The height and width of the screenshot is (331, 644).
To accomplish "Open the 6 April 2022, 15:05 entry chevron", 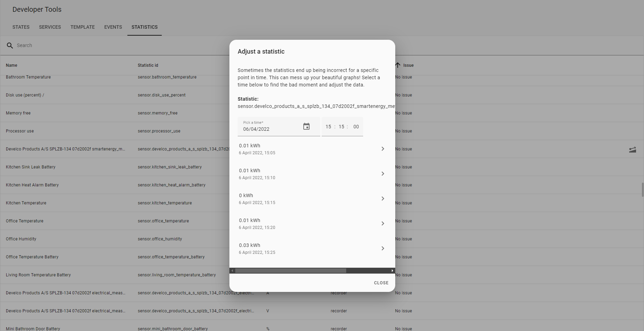I will (x=383, y=149).
